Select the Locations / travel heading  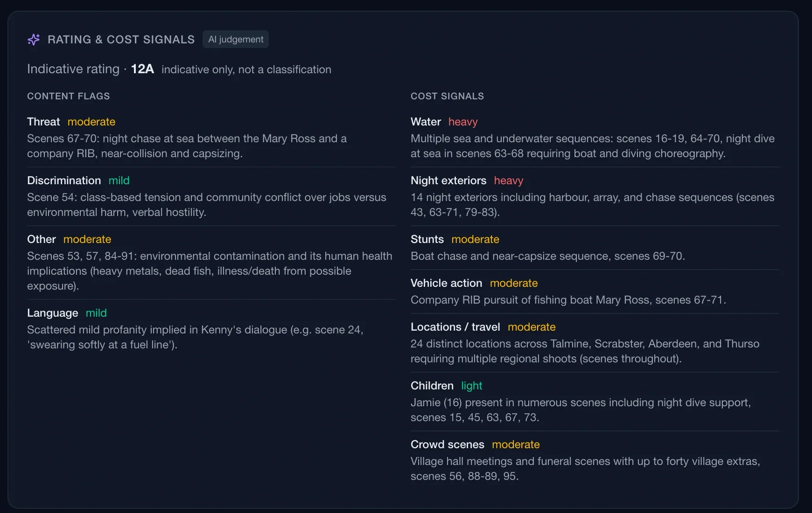tap(455, 327)
